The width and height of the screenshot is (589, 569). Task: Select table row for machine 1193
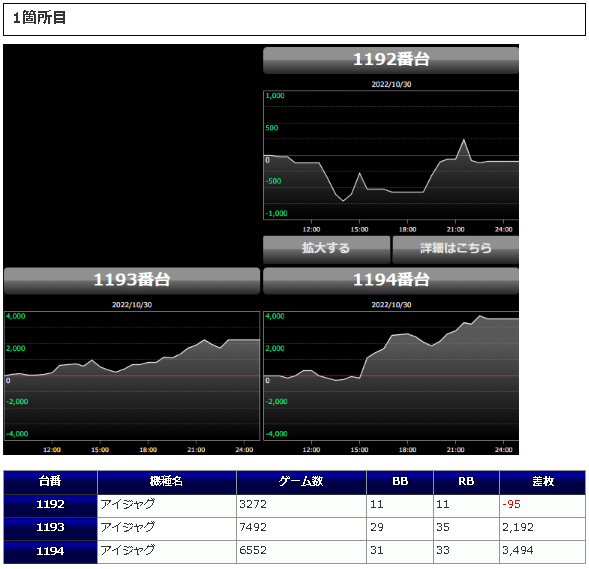(x=294, y=529)
